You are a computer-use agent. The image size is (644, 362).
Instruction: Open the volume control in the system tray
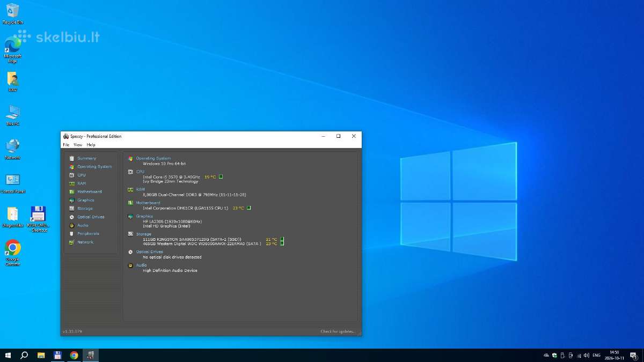click(586, 355)
